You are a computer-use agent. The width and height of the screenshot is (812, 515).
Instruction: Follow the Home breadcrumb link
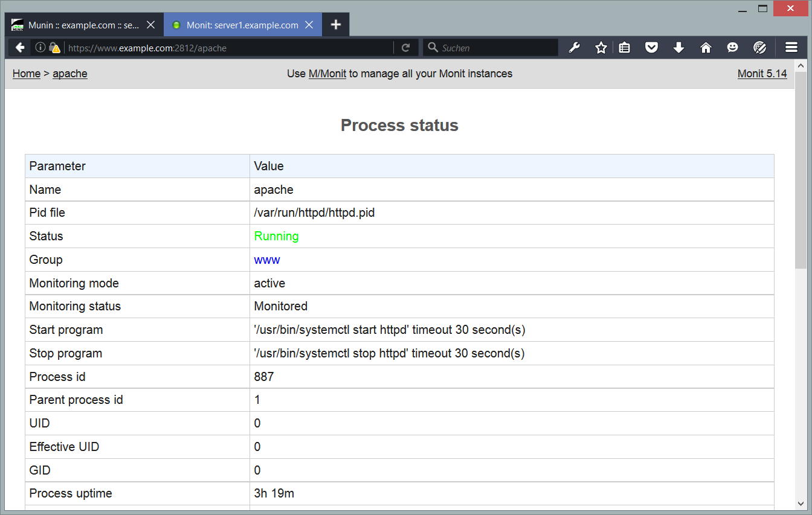point(27,74)
